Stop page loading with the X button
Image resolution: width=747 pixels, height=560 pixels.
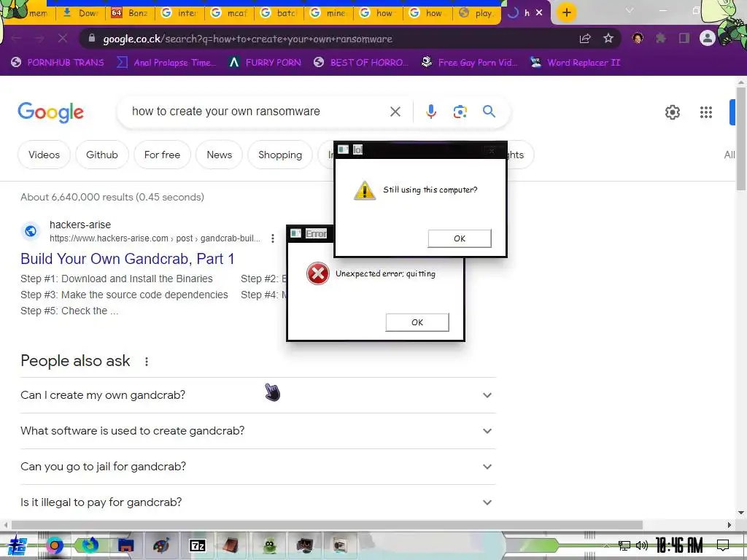point(63,38)
